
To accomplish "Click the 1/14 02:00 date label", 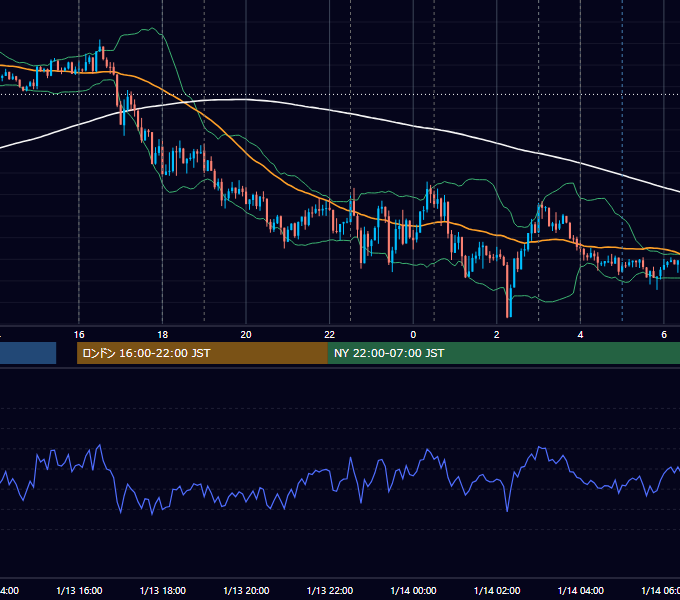I will coord(497,591).
